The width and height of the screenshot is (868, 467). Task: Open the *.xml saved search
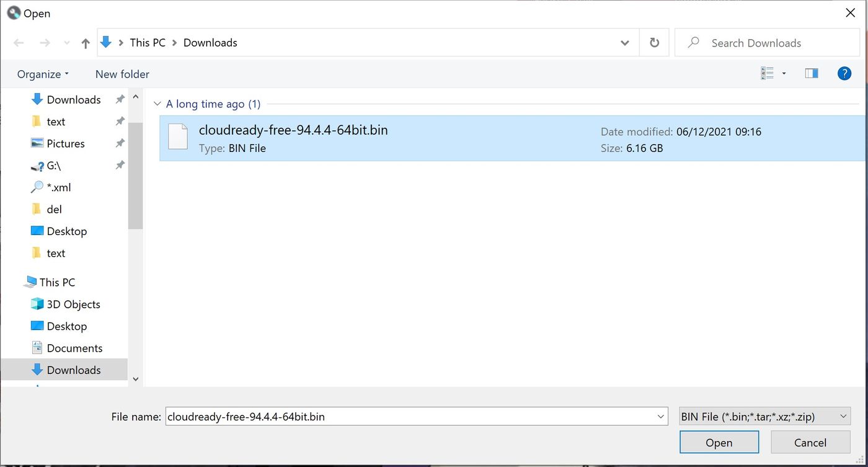[x=59, y=187]
